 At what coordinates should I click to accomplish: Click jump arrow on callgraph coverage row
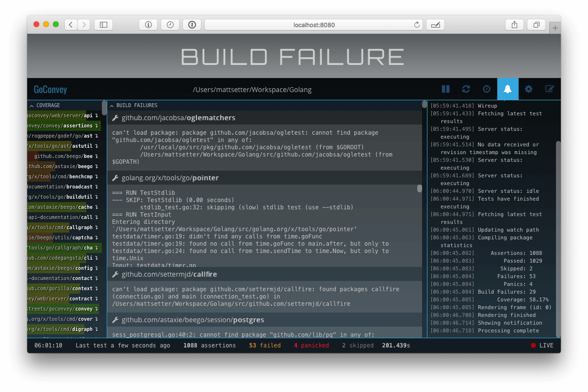point(97,227)
